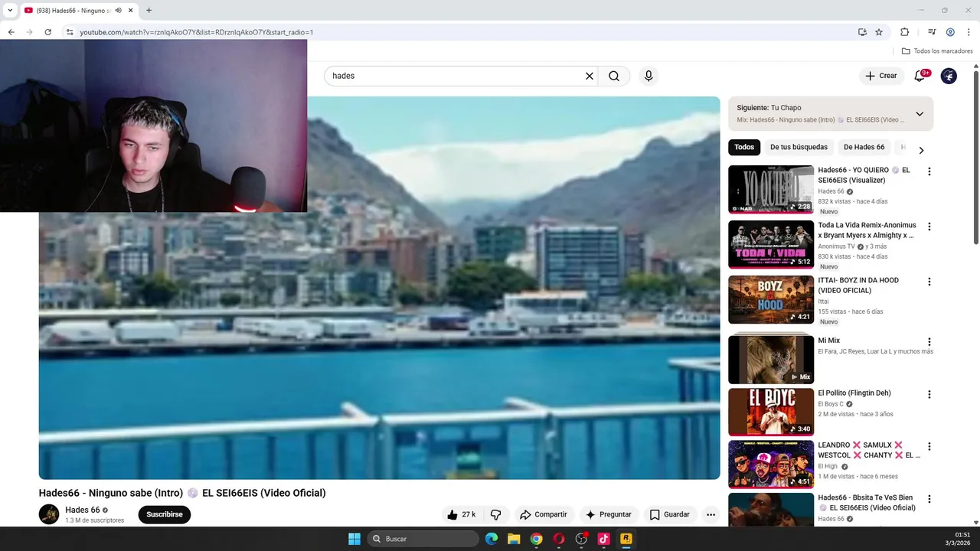
Task: Mute the tab via speaker icon
Action: 118,11
